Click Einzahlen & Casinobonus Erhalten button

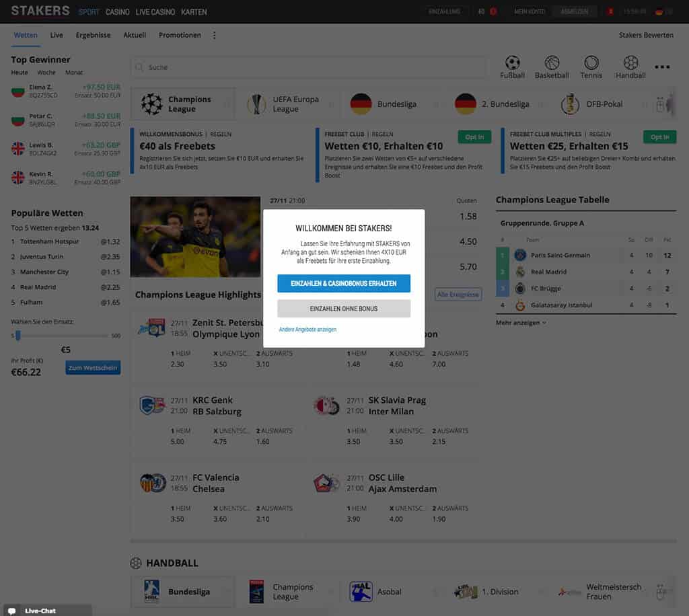tap(344, 284)
